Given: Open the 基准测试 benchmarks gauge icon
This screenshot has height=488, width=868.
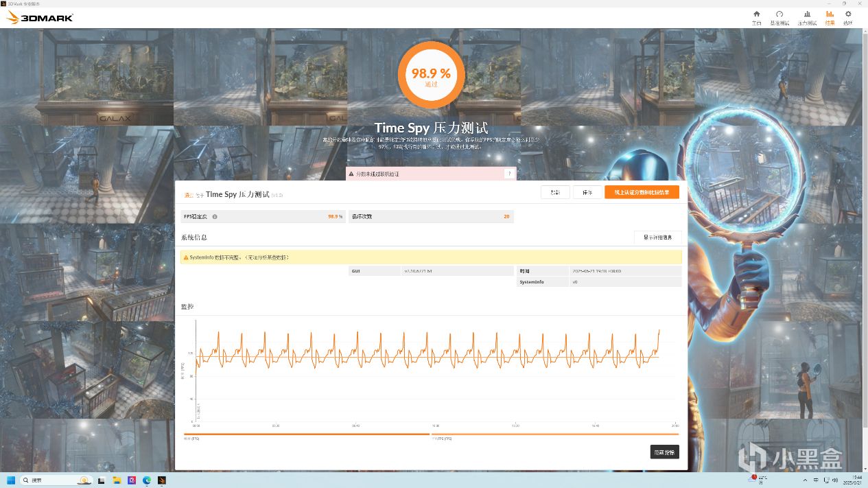Looking at the screenshot, I should tap(779, 14).
